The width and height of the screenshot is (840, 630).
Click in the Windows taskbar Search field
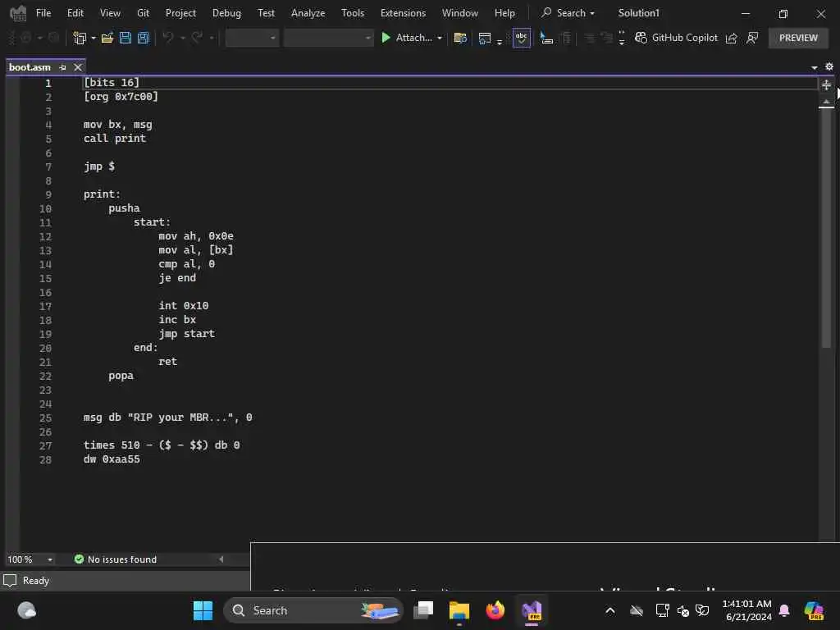tap(313, 610)
